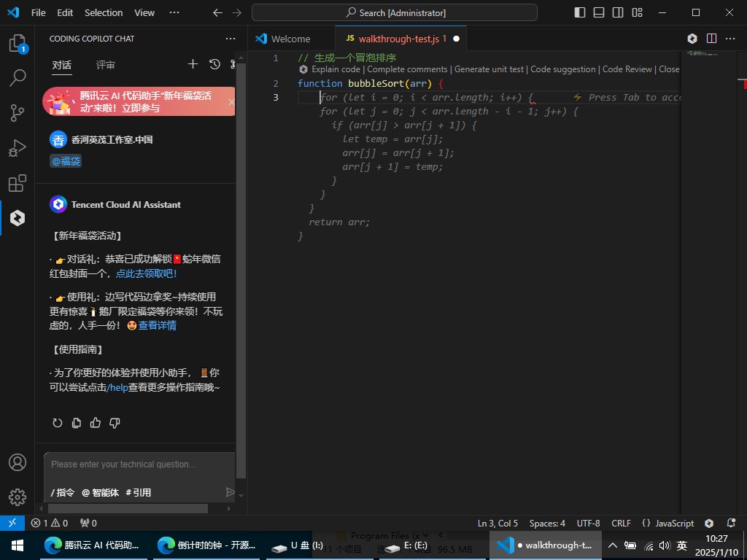Open the Extensions view
This screenshot has height=560, width=747.
[x=18, y=183]
